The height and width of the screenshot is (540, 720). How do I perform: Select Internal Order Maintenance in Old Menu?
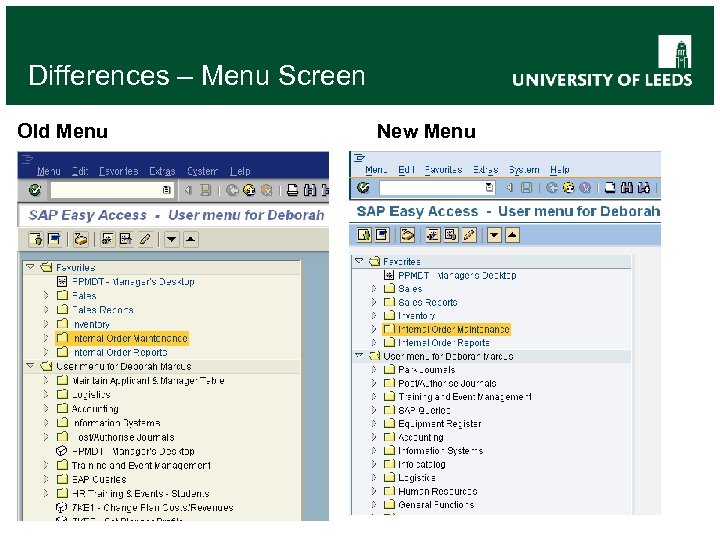pos(122,338)
